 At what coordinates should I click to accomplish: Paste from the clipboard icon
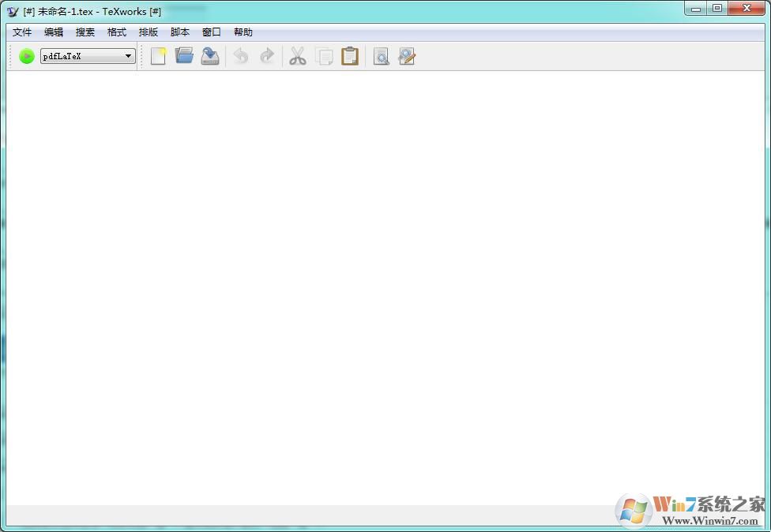[349, 55]
